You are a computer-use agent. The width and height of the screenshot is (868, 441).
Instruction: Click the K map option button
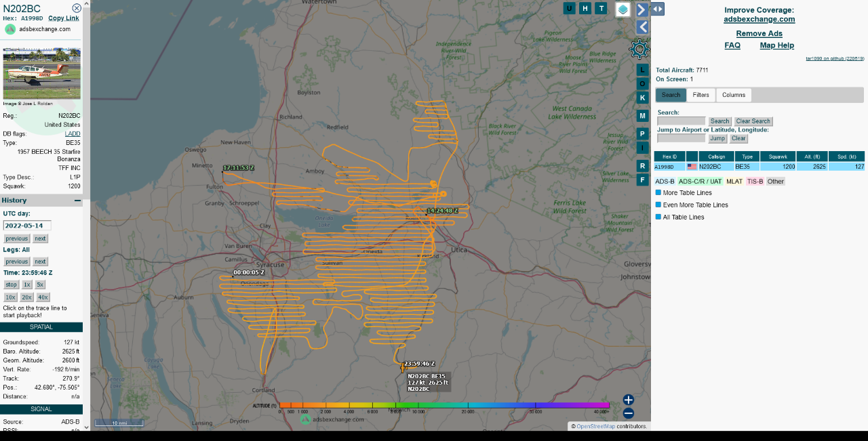coord(643,98)
